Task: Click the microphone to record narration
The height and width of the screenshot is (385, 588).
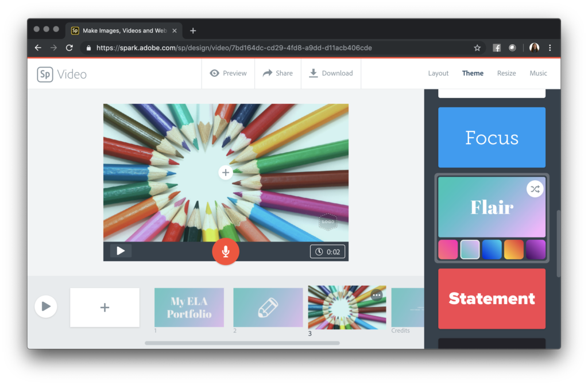Action: 226,251
